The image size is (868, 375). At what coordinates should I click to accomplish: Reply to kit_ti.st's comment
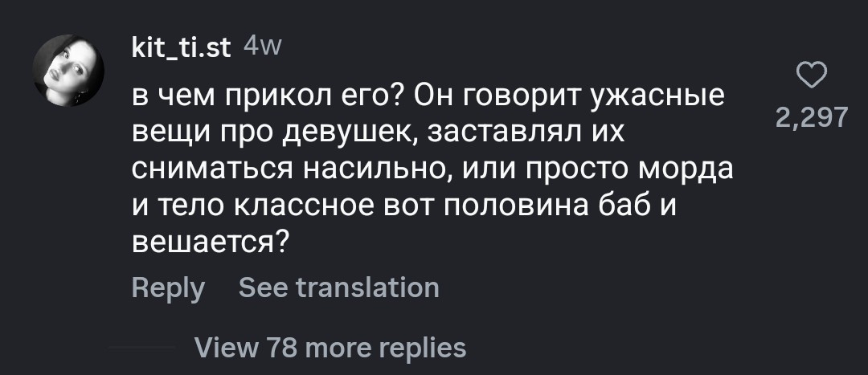coord(168,287)
